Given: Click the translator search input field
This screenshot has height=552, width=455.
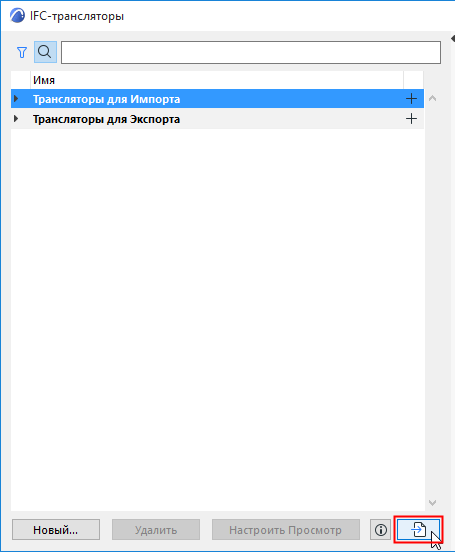Looking at the screenshot, I should pyautogui.click(x=251, y=52).
